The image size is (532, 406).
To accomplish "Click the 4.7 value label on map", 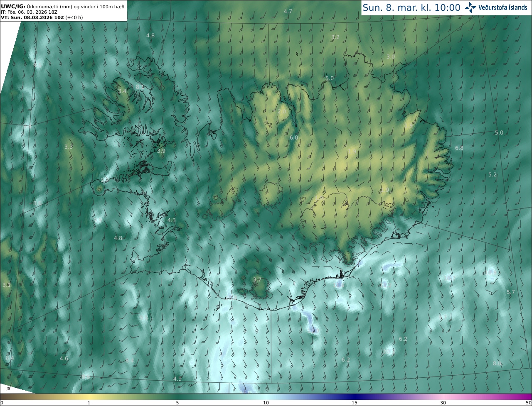I will point(288,11).
